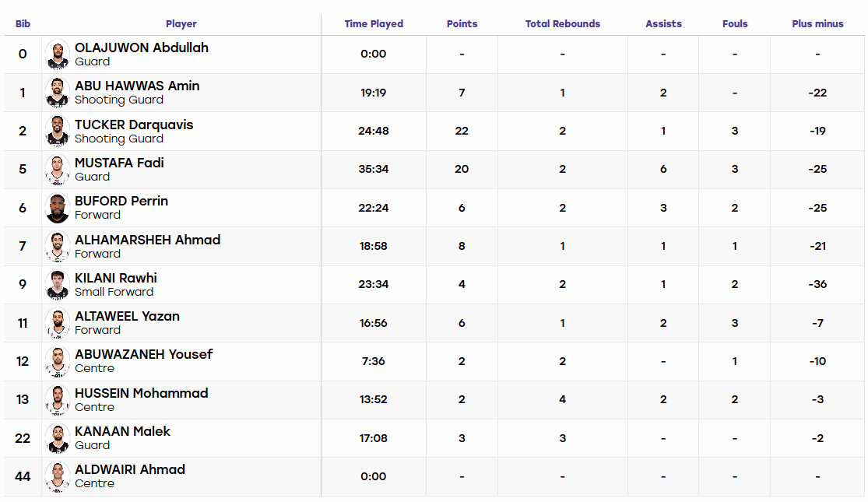Sort by Plus minus header
Screen dimensions: 868x502
817,24
